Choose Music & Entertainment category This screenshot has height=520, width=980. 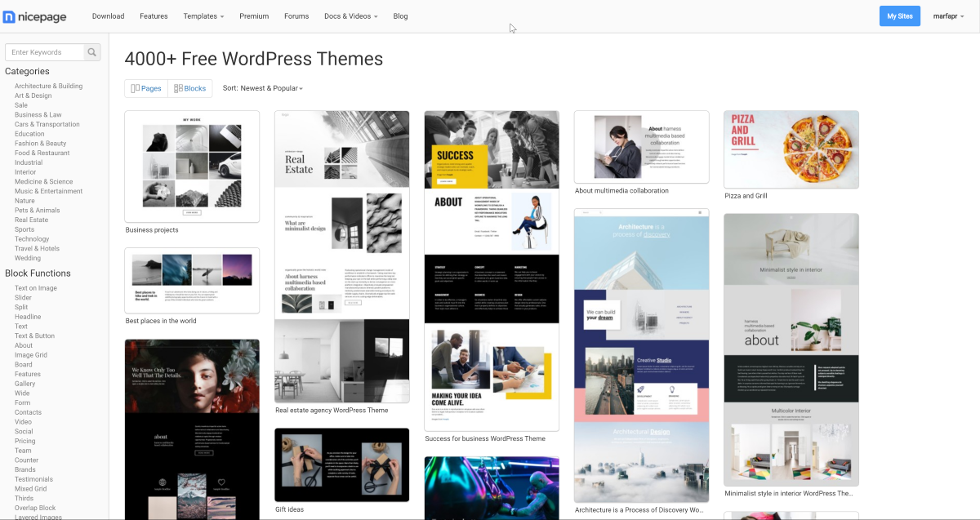pyautogui.click(x=48, y=191)
